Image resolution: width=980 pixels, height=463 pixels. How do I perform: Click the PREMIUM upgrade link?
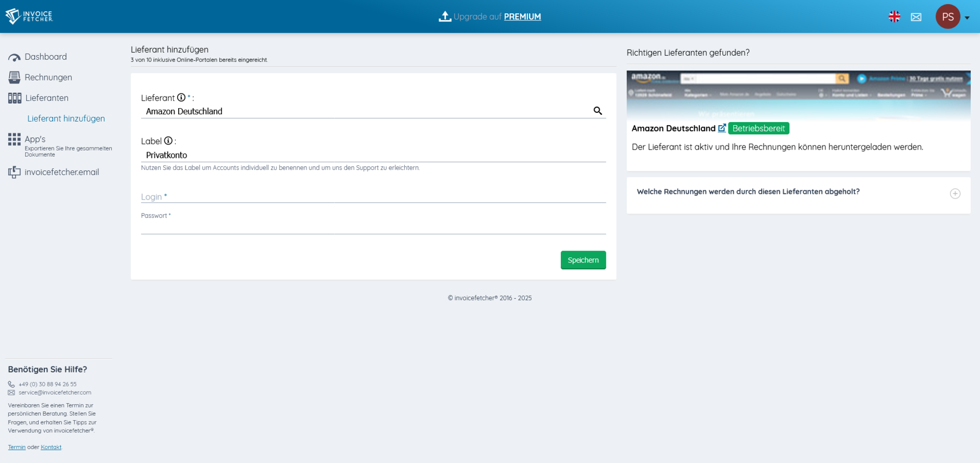[x=522, y=17]
